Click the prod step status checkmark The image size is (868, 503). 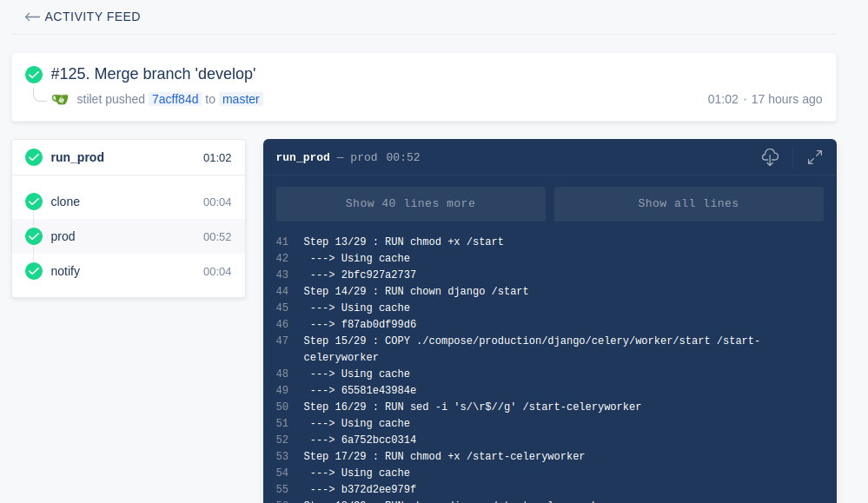34,236
